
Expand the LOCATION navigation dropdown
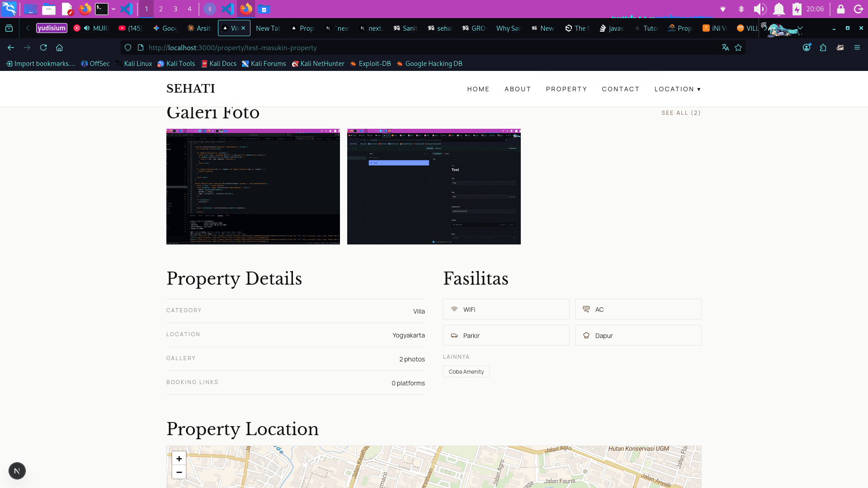[678, 89]
